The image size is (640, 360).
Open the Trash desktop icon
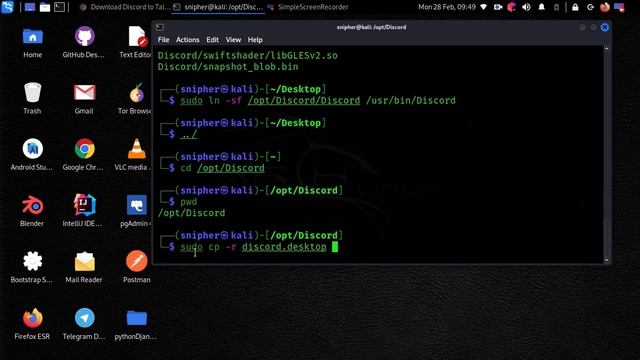[32, 98]
